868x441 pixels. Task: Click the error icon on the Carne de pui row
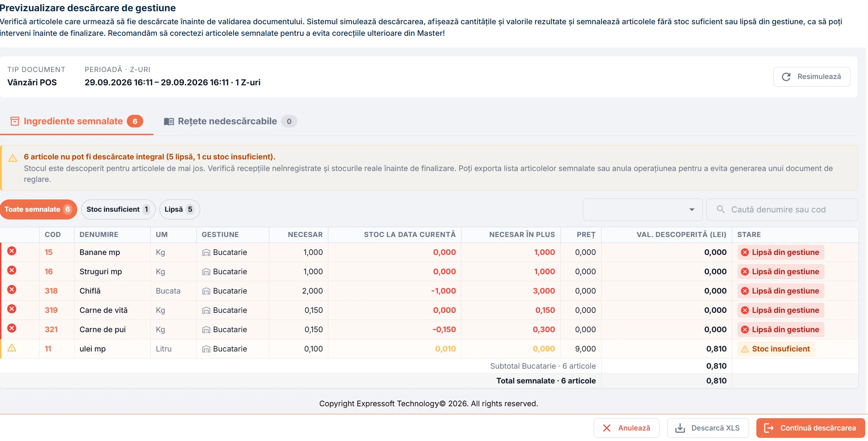tap(12, 328)
